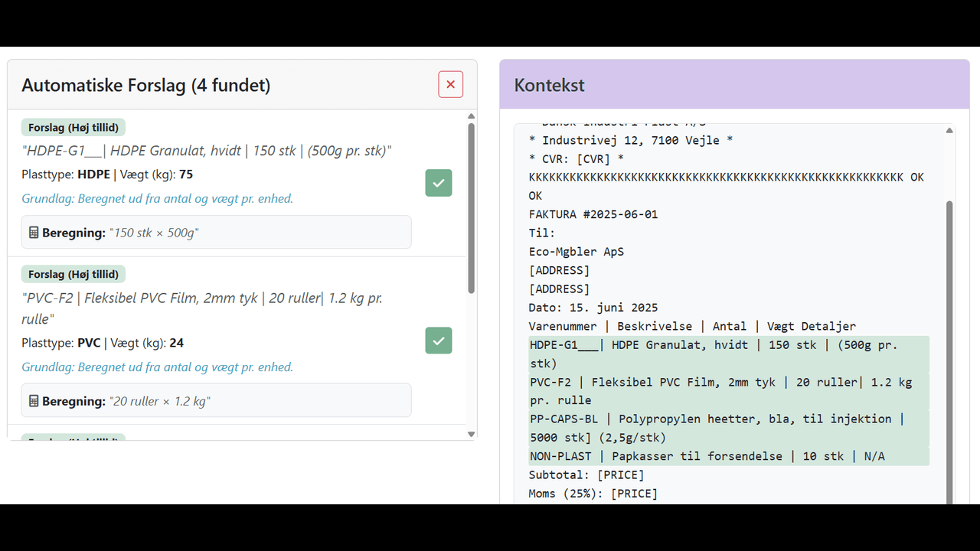Viewport: 980px width, 551px height.
Task: Accept the PVC-F2 suggestion with green checkmark
Action: 438,340
